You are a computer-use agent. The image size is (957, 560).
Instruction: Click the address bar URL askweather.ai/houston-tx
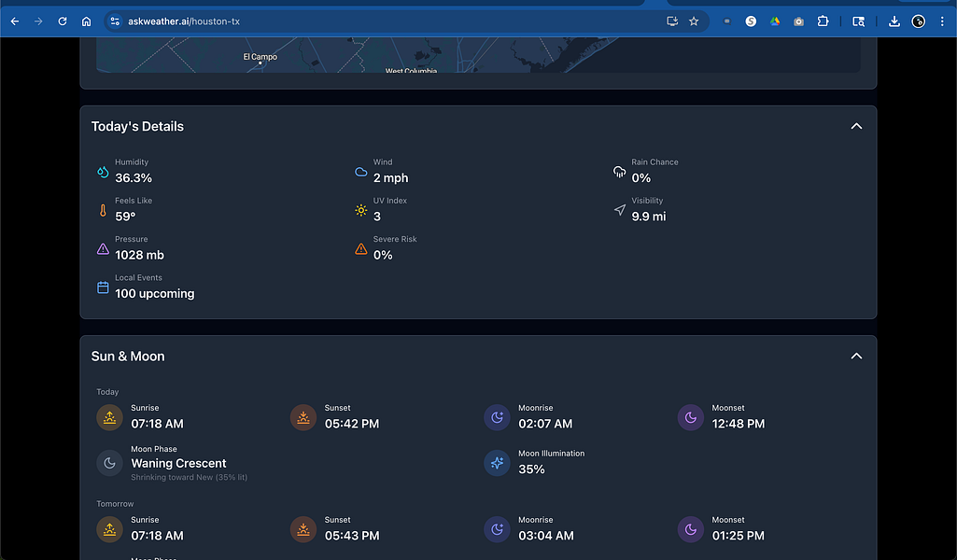pos(184,21)
